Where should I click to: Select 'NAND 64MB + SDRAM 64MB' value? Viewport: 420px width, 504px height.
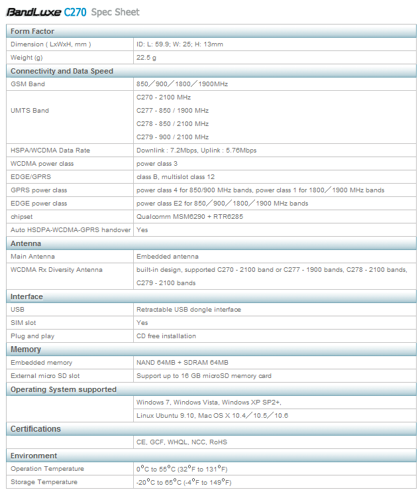click(182, 363)
